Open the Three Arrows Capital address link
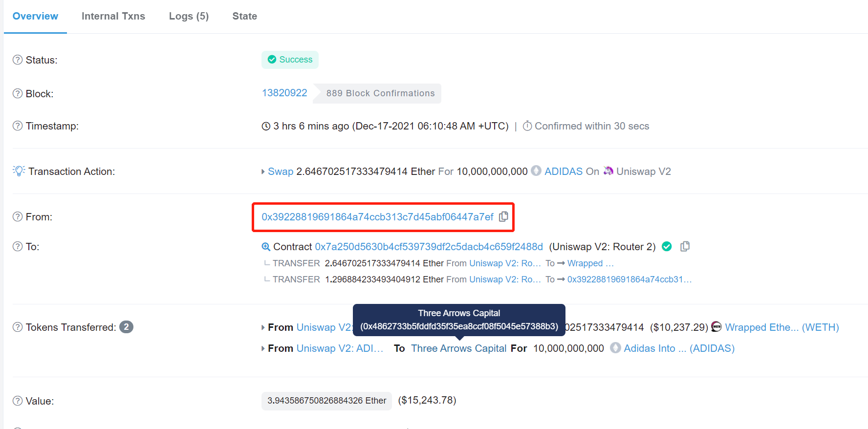868x429 pixels. (x=458, y=348)
